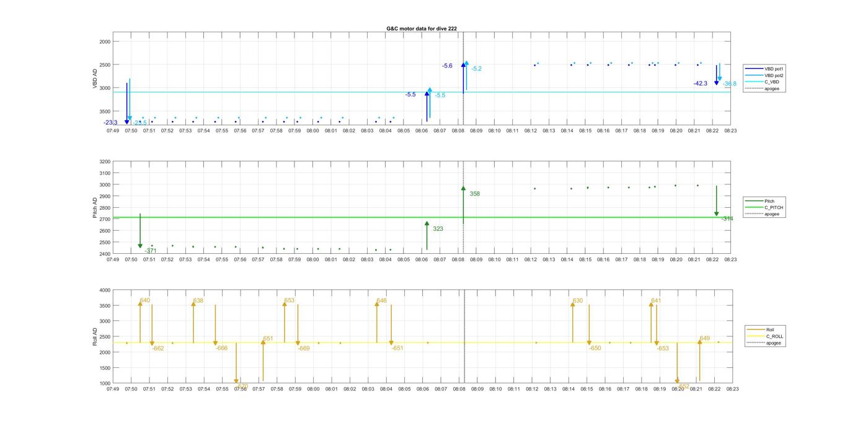Click the '08:23' tick on the Pitch plot axis
Viewport: 868px width, 430px height.
[x=730, y=259]
